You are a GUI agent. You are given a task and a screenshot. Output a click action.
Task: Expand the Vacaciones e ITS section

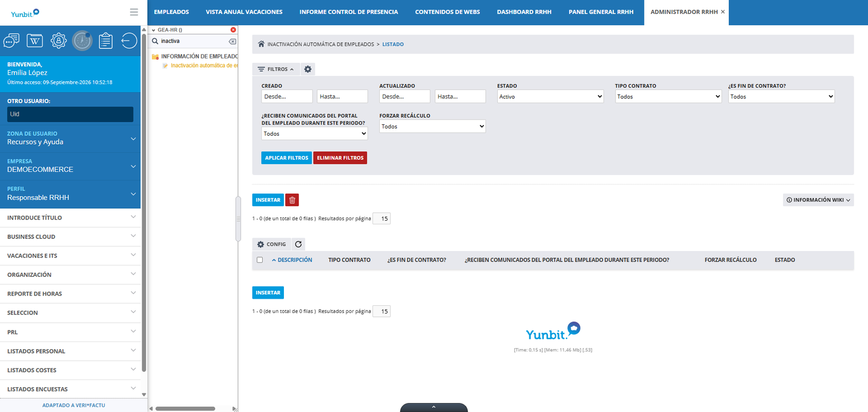coord(71,256)
